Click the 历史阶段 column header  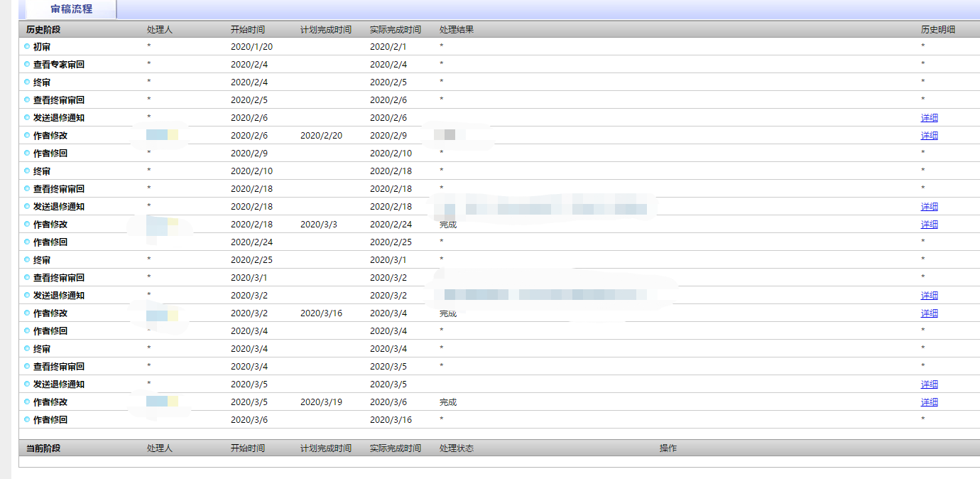(x=43, y=30)
